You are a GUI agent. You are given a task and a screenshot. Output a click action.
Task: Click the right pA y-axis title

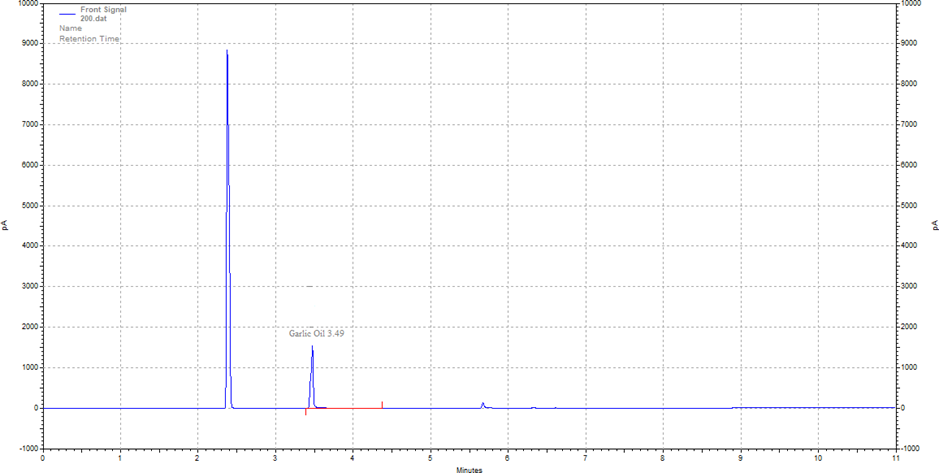pyautogui.click(x=933, y=225)
